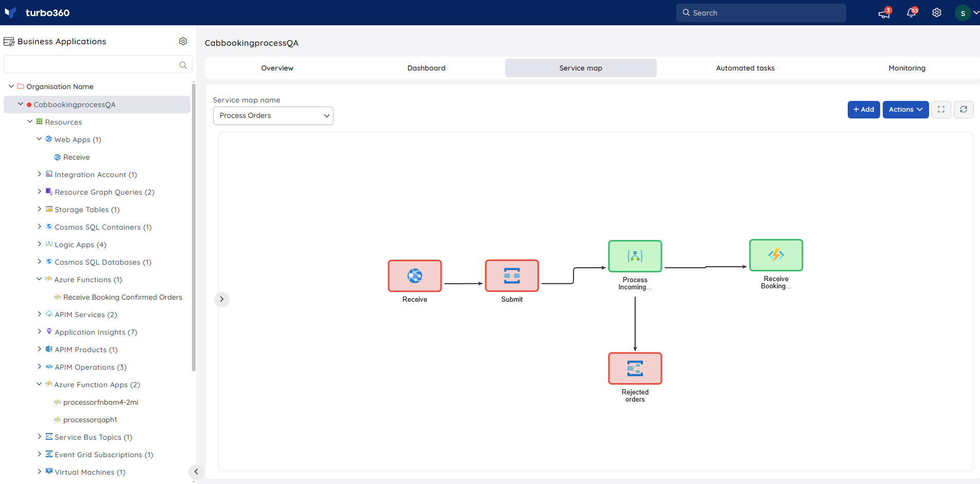The image size is (980, 484).
Task: Open the announcements megaphone icon
Action: [884, 13]
